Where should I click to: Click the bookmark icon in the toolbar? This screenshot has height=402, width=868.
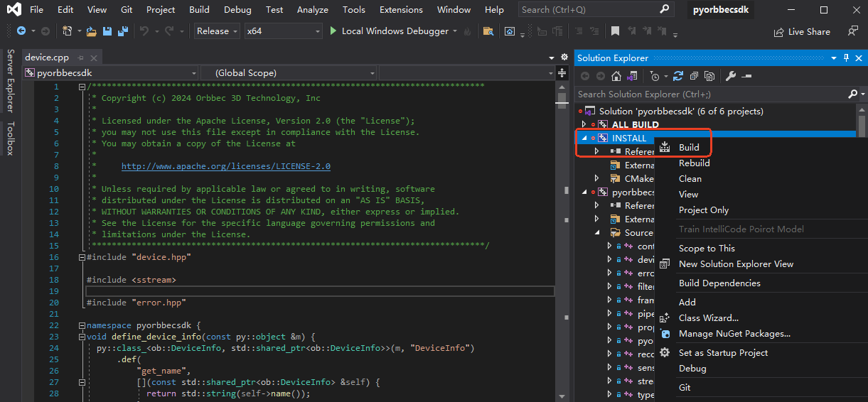[615, 31]
